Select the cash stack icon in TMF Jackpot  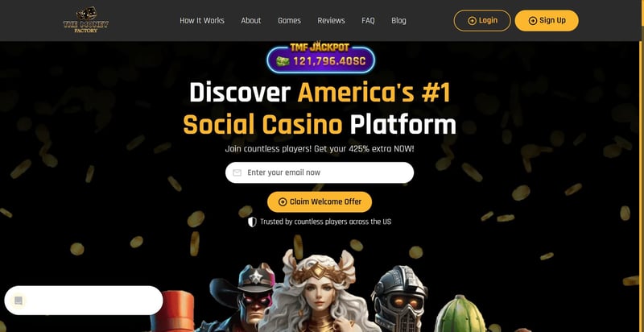coord(283,61)
